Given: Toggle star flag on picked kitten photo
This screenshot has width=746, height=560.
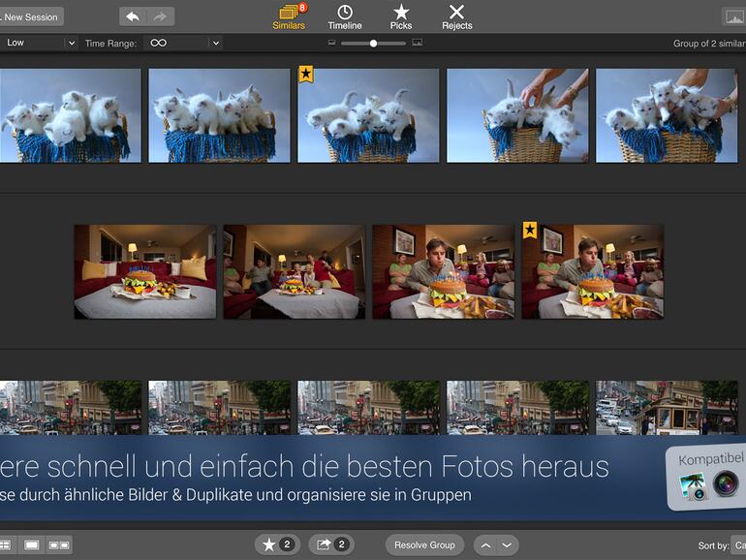Looking at the screenshot, I should click(x=306, y=74).
